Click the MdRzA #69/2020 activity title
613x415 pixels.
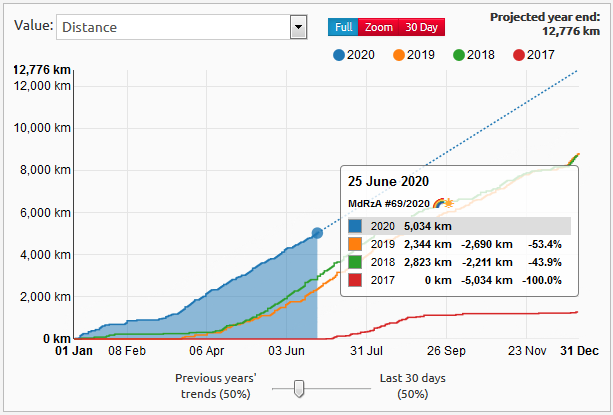click(388, 204)
